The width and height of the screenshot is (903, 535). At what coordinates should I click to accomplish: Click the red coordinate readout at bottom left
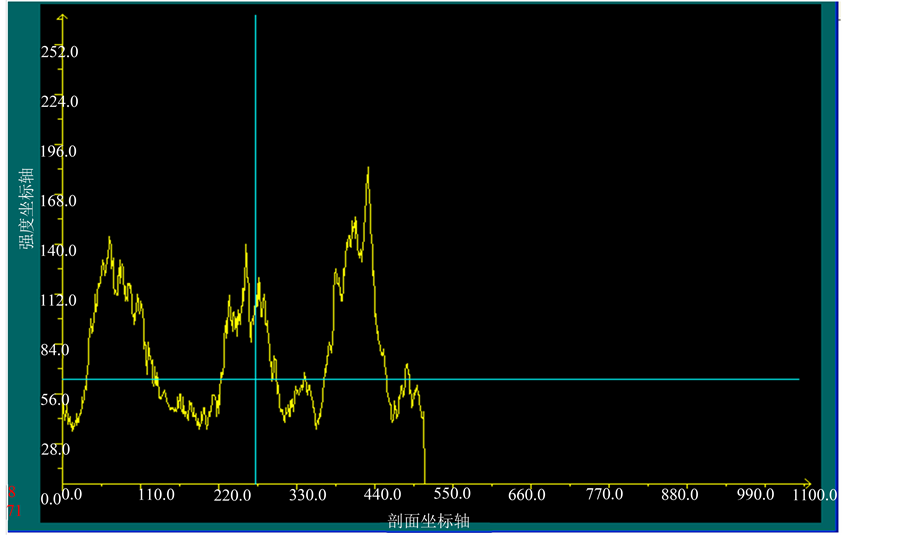(x=13, y=501)
